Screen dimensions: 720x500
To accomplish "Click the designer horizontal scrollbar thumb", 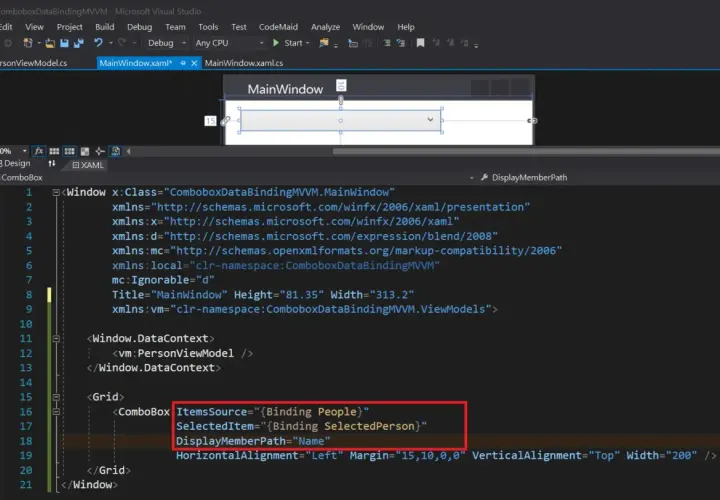I will [x=526, y=151].
